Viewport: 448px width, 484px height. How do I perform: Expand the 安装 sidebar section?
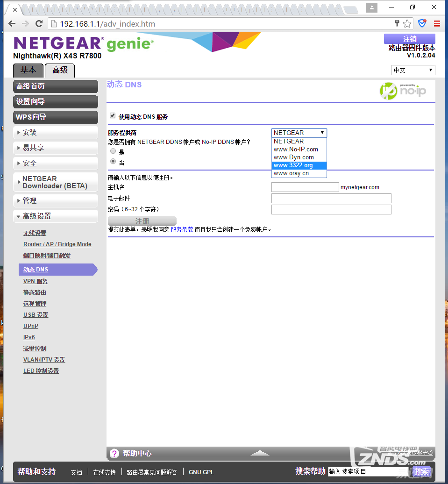[56, 133]
